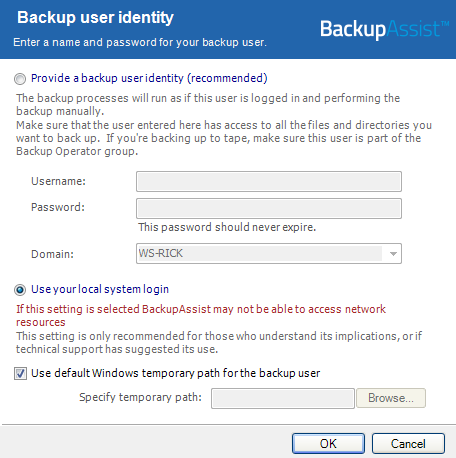The height and width of the screenshot is (458, 456).
Task: Click the 'Backup user identity' dialog heading
Action: pyautogui.click(x=95, y=18)
